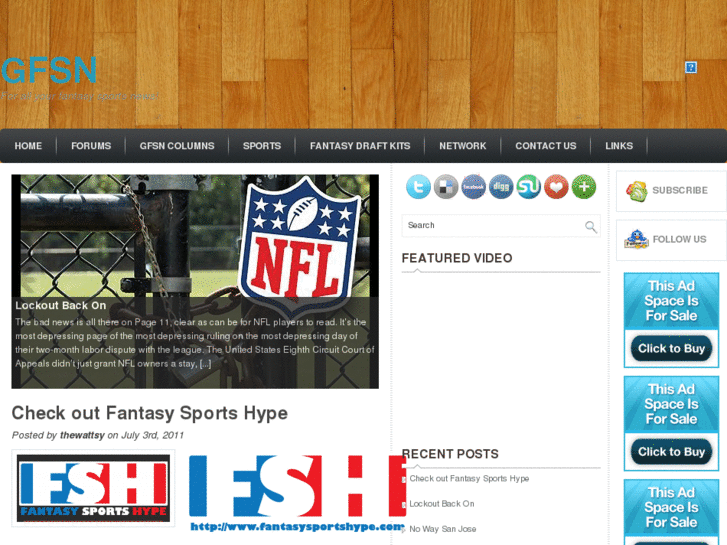Open the HOME menu item
Screen dimensions: 727x545
tap(28, 146)
